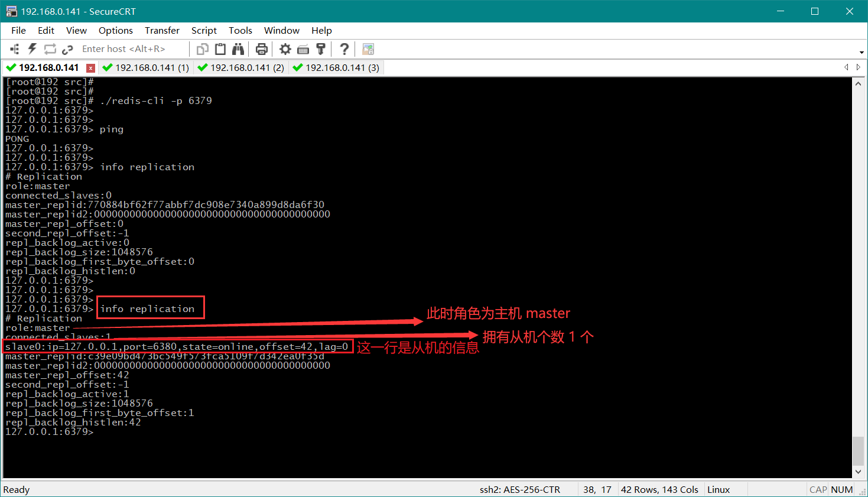Open the Transfer menu
This screenshot has width=868, height=497.
coord(162,31)
